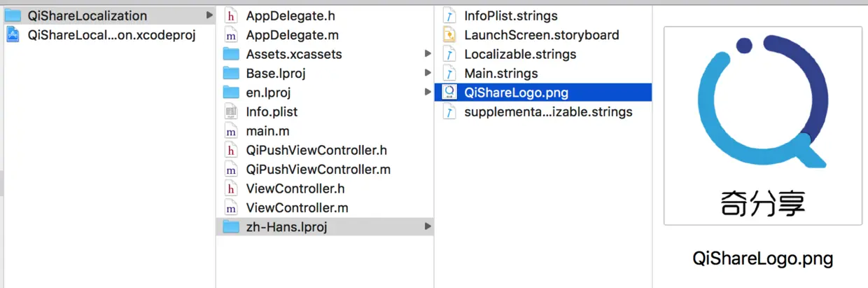Screen dimensions: 868x288
Task: Expand the Base.lproj folder arrow
Action: click(x=428, y=73)
